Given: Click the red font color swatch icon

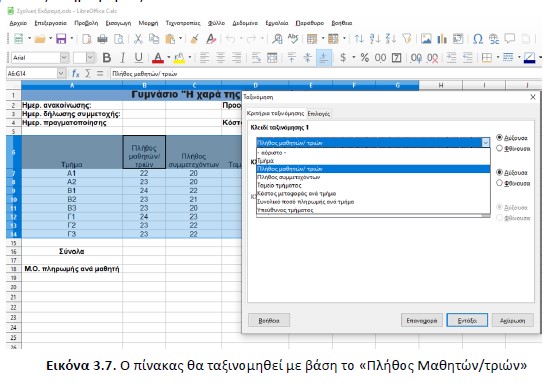Looking at the screenshot, I should click(158, 57).
